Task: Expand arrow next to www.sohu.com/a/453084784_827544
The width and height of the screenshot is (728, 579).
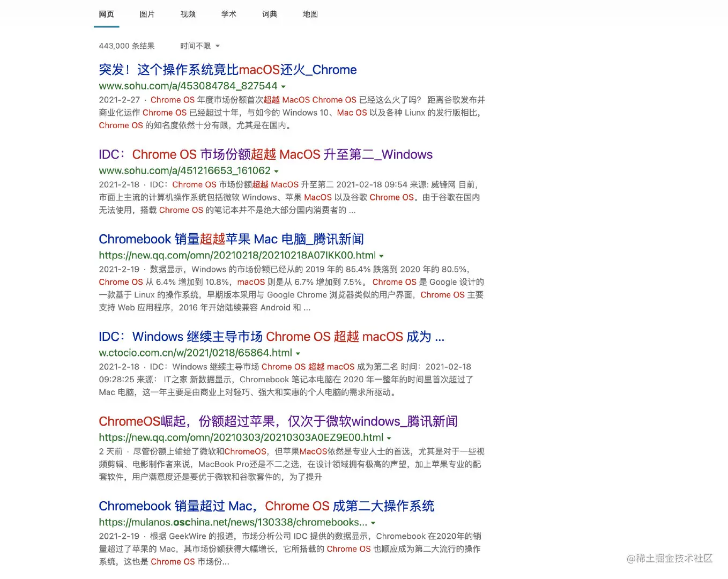Action: click(x=283, y=86)
